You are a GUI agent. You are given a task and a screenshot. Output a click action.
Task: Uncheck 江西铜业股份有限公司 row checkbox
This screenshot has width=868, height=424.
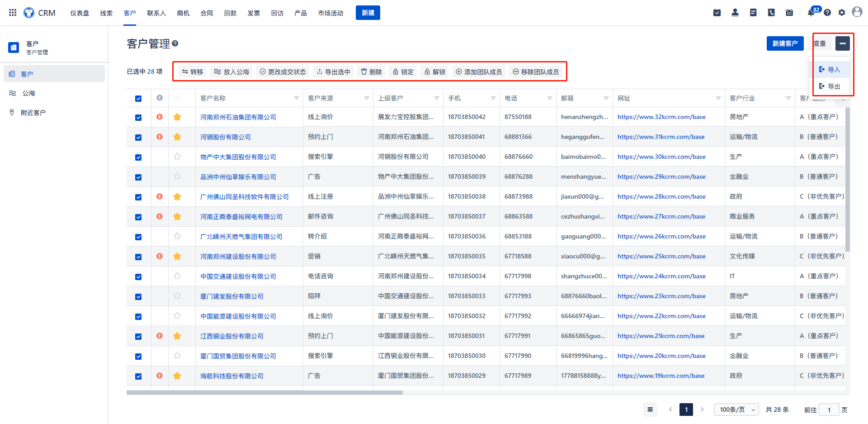coord(138,337)
